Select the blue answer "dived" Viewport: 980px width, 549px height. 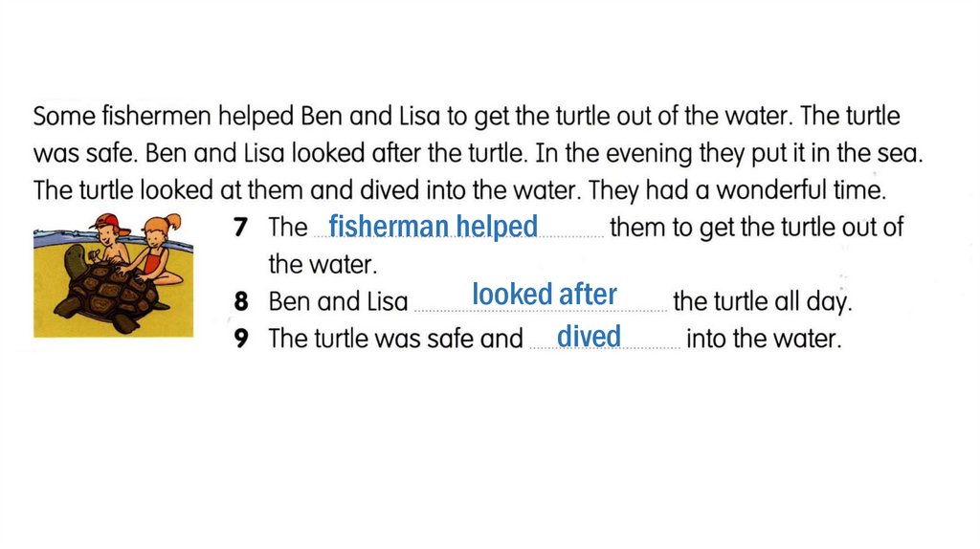pyautogui.click(x=589, y=337)
